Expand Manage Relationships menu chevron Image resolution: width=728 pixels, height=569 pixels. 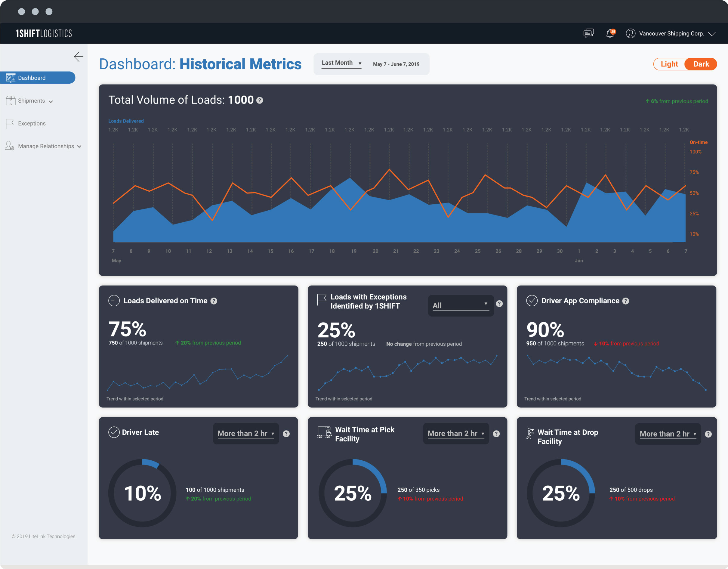79,147
